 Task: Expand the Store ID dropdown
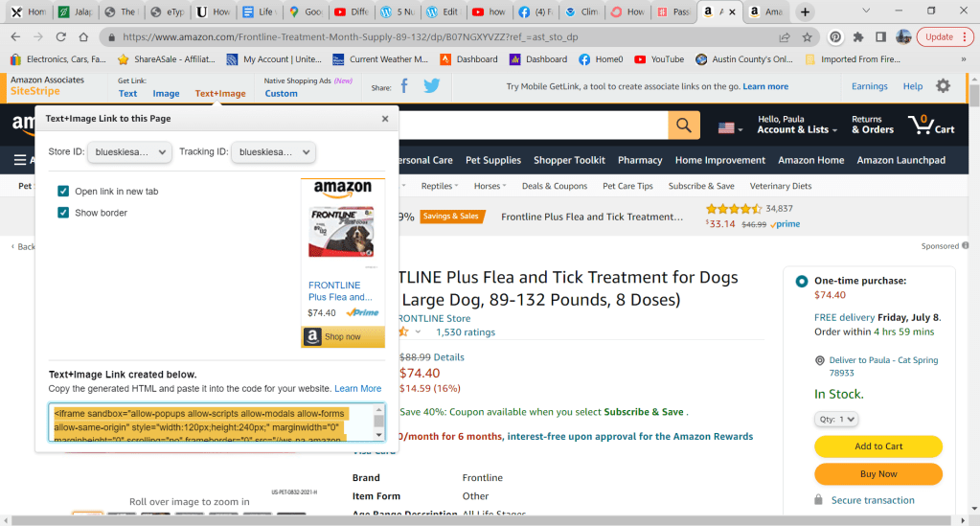point(129,152)
